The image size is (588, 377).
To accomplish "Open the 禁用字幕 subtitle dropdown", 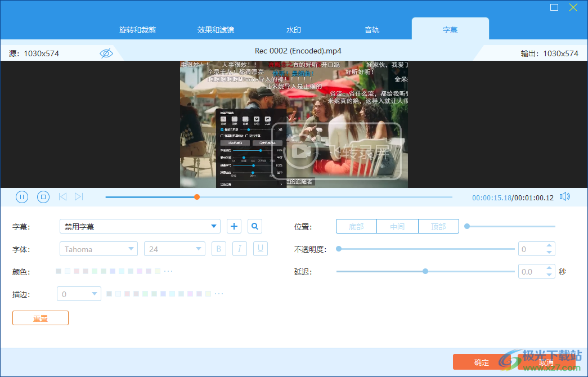I will pos(140,226).
